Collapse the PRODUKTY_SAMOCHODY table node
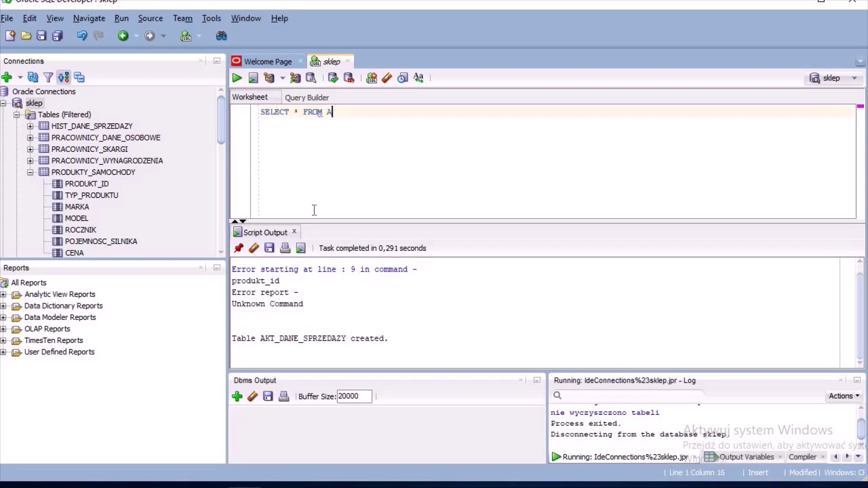 30,172
